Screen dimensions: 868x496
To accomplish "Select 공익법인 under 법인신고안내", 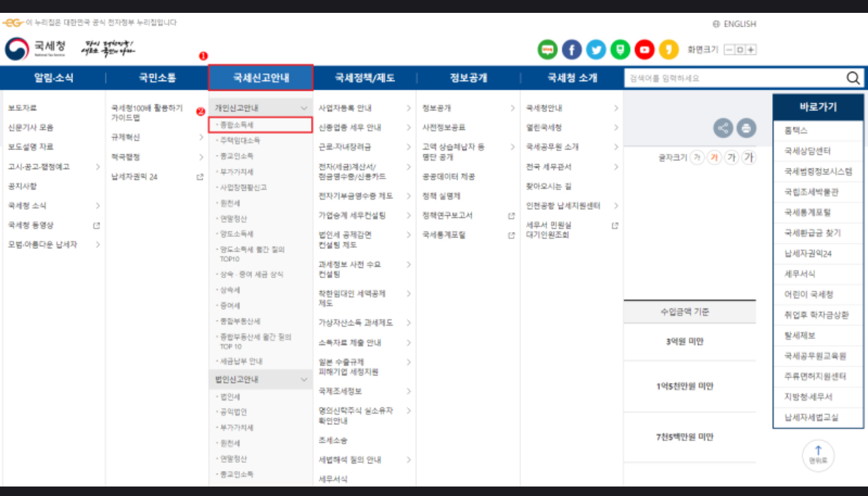I will 233,412.
